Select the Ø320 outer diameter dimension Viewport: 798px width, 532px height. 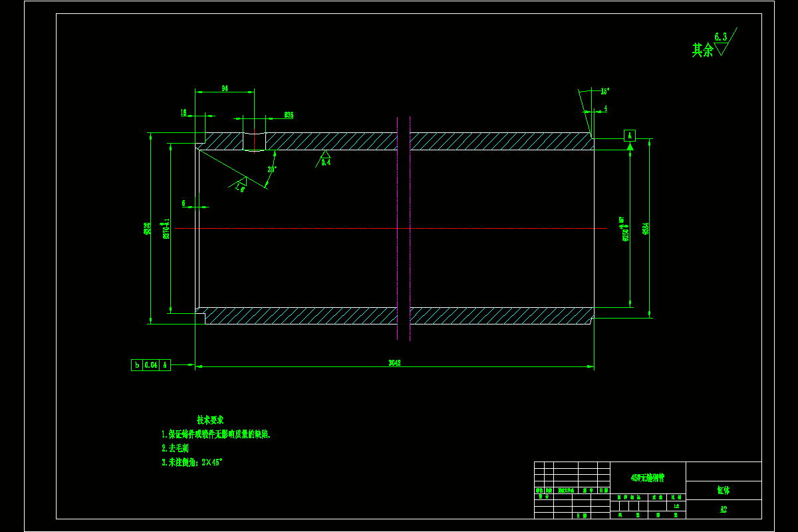146,229
